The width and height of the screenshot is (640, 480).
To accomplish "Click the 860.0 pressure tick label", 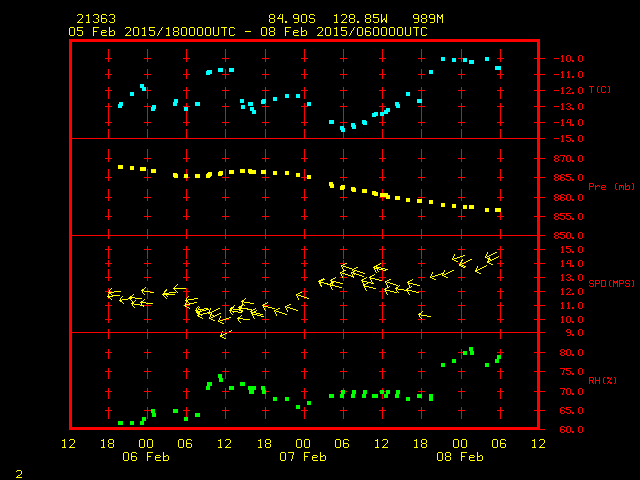I will [569, 197].
